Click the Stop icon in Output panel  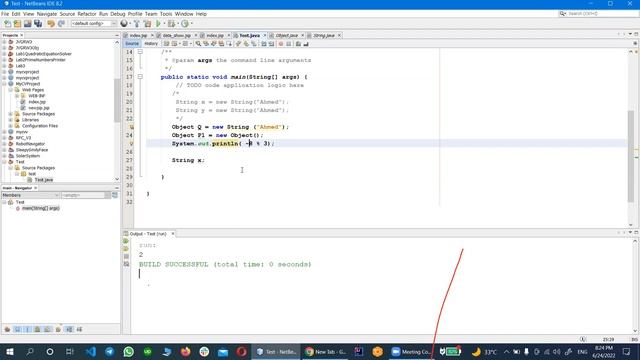[x=126, y=256]
